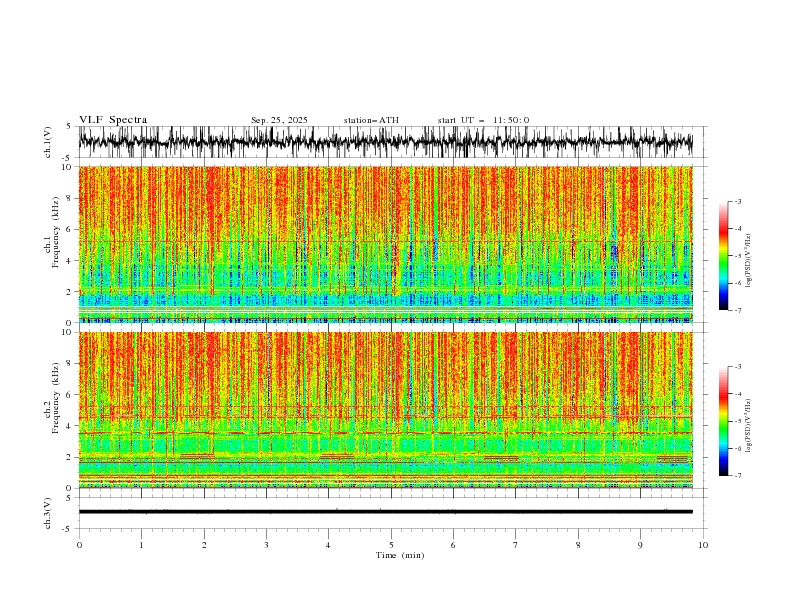792x612 pixels.
Task: Click the ch.3(V) waveform trace
Action: (x=386, y=512)
